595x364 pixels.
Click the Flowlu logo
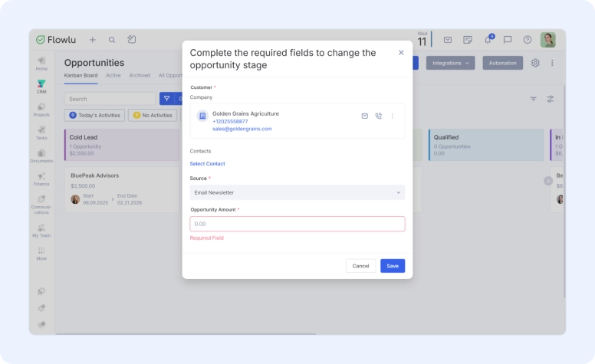(56, 40)
